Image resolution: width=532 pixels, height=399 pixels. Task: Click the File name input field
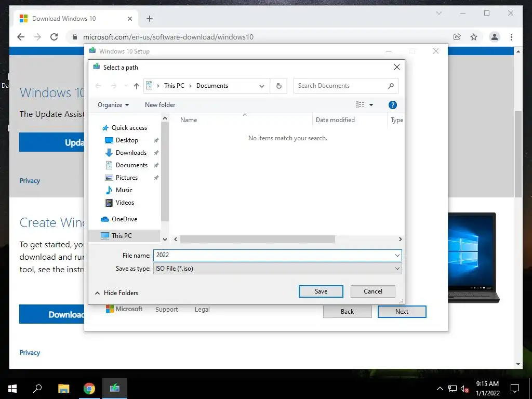[273, 255]
